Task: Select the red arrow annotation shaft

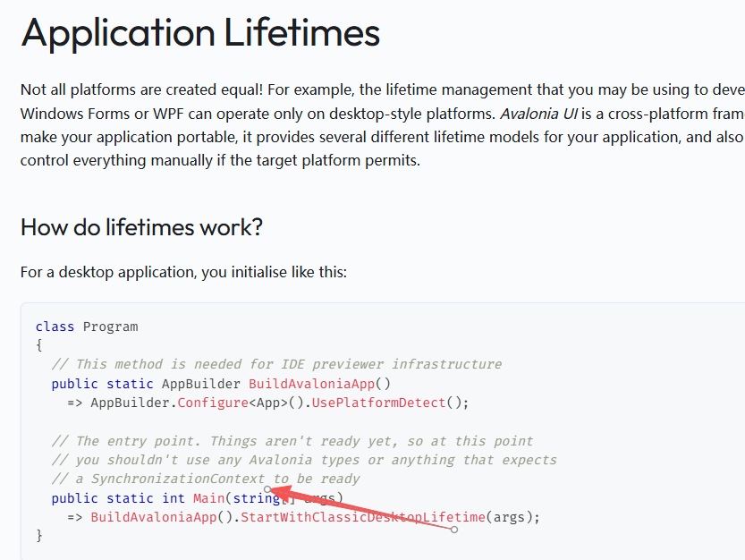Action: pyautogui.click(x=367, y=511)
